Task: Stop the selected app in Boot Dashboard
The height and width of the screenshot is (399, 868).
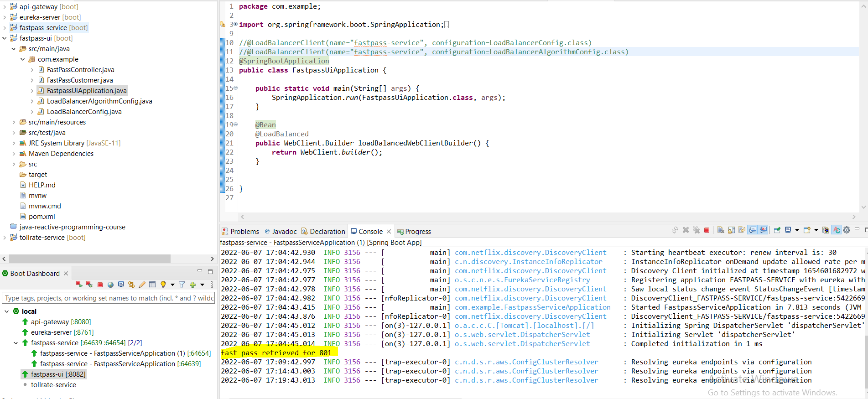Action: pyautogui.click(x=100, y=285)
